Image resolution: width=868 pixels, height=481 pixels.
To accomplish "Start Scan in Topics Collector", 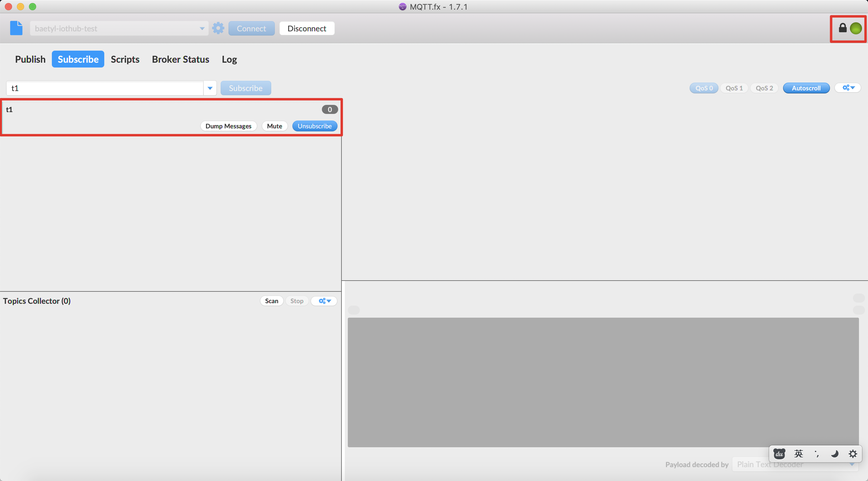I will [272, 301].
